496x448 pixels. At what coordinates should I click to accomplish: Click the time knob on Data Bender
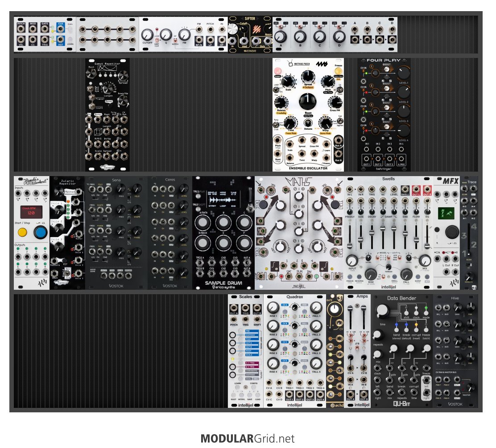382,311
